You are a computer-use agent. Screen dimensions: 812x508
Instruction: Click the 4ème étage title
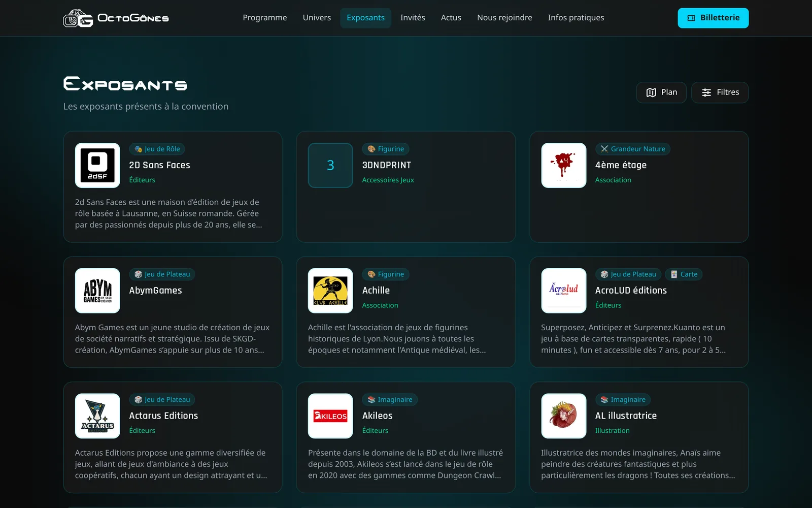point(621,165)
